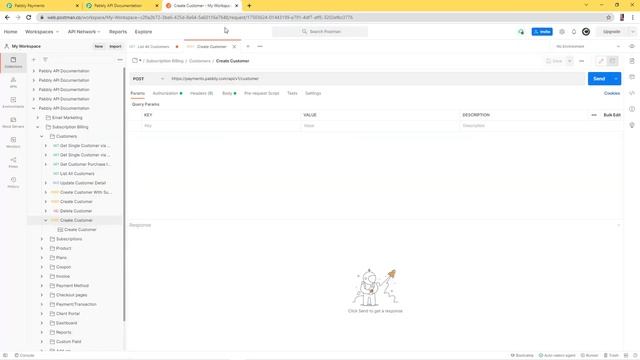Click the filter icon in collections panel
The height and width of the screenshot is (360, 640).
pyautogui.click(x=45, y=60)
